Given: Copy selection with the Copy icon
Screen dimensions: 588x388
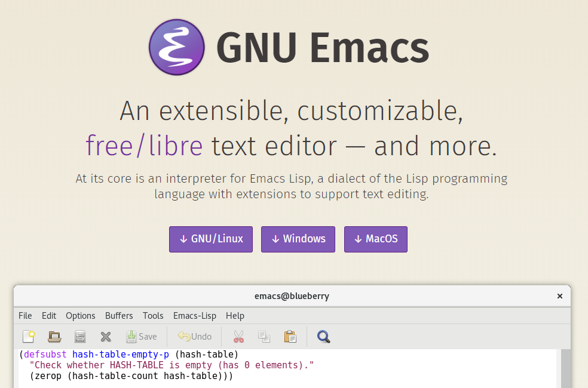Looking at the screenshot, I should pos(264,336).
